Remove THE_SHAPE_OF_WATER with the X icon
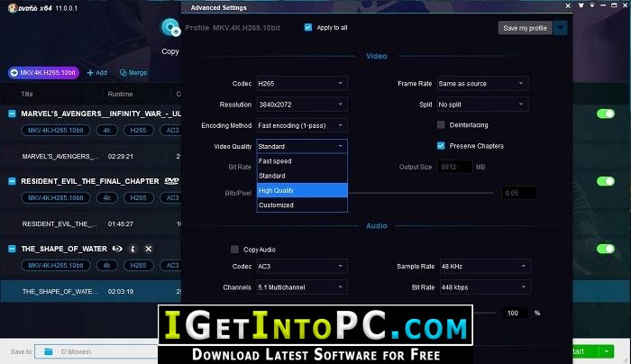Image resolution: width=631 pixels, height=364 pixels. click(x=149, y=249)
